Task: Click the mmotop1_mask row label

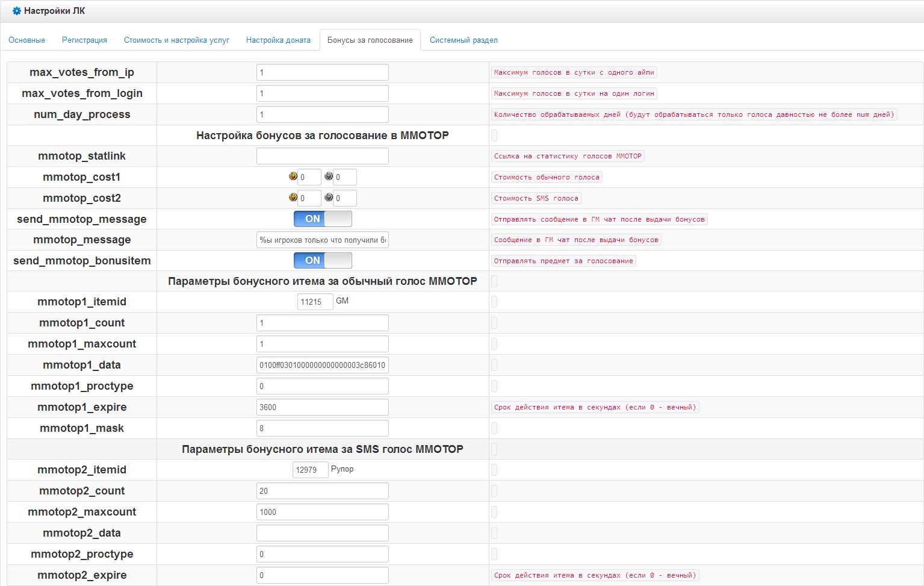Action: (82, 428)
